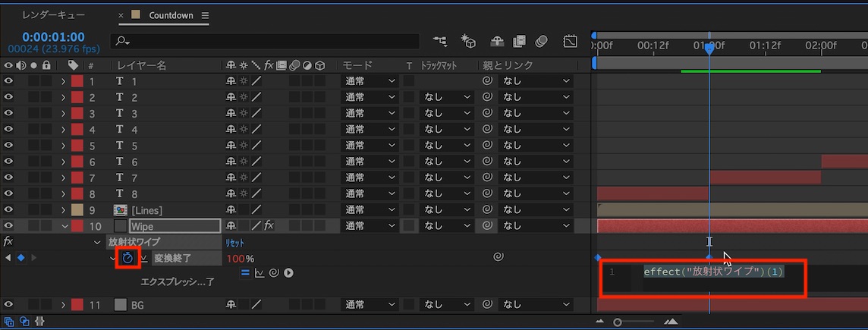
Task: Toggle the quality switch on layer 7
Action: (x=257, y=178)
